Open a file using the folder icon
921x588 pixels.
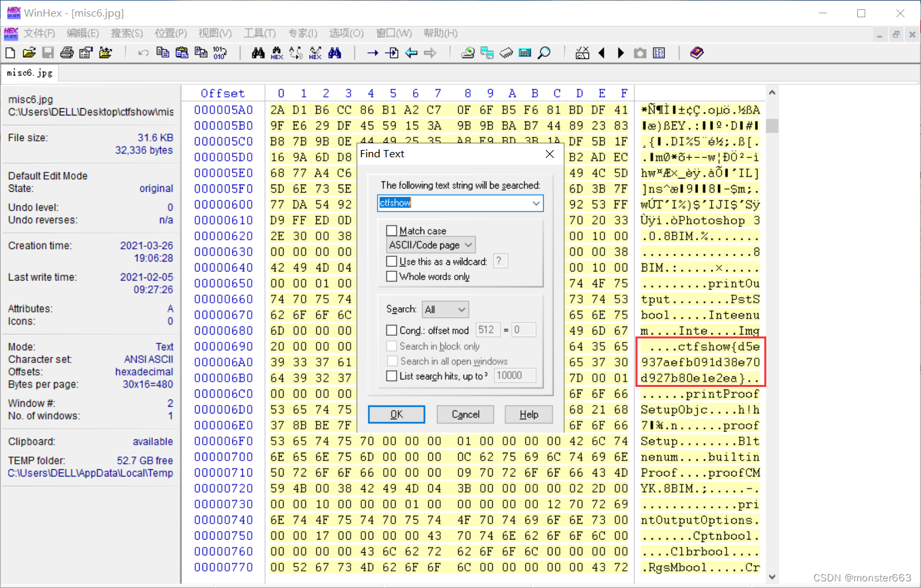pos(29,53)
